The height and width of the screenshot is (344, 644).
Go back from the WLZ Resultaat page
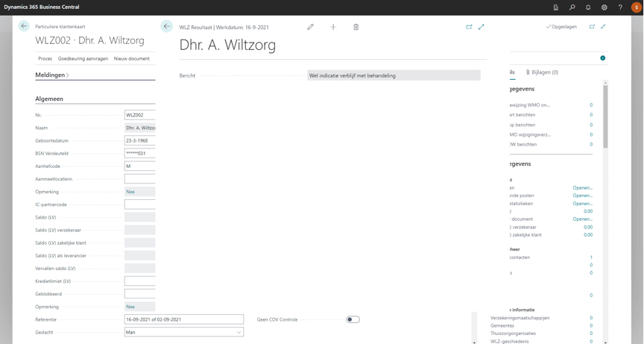166,26
